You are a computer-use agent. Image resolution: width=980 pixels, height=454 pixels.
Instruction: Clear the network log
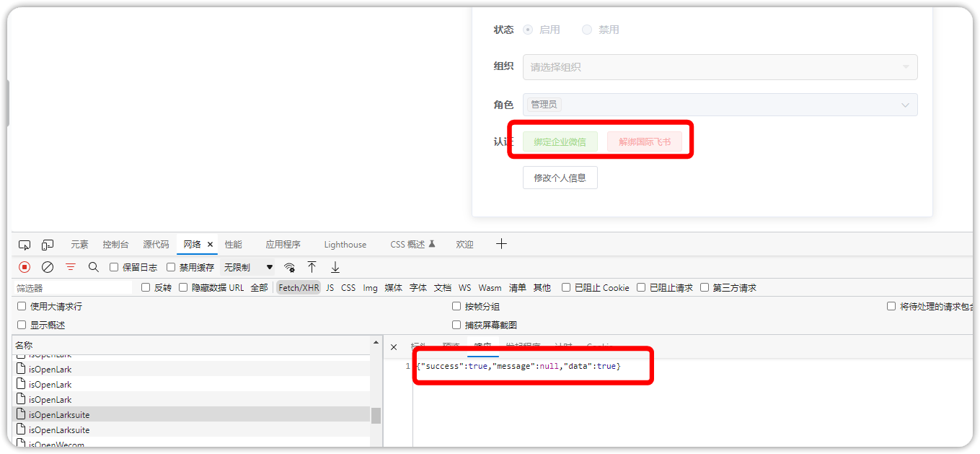coord(48,267)
